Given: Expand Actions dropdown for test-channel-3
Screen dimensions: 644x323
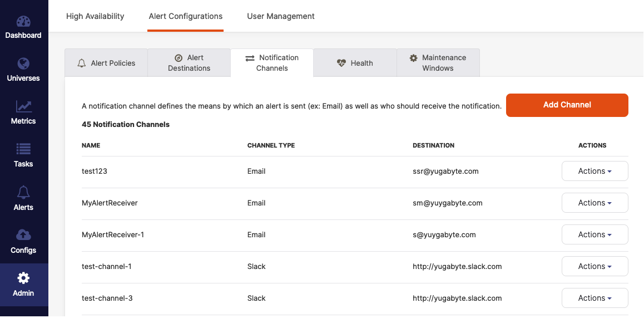Looking at the screenshot, I should point(595,298).
